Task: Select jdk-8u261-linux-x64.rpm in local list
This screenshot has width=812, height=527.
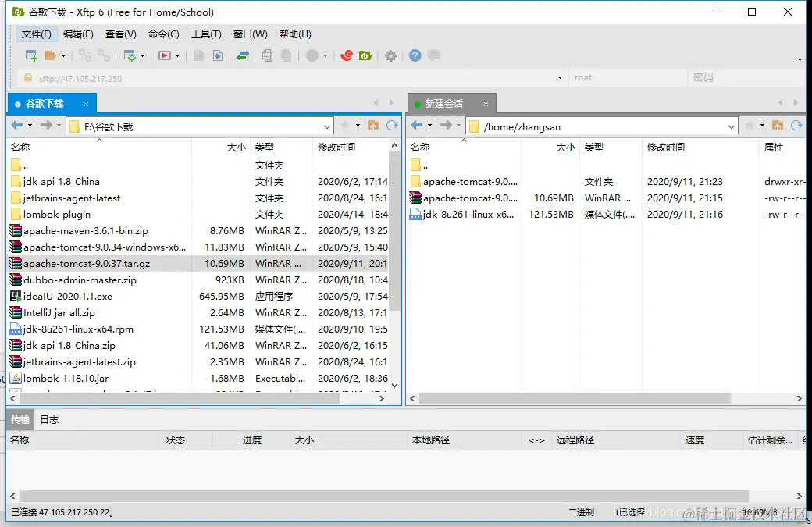Action: tap(198, 329)
